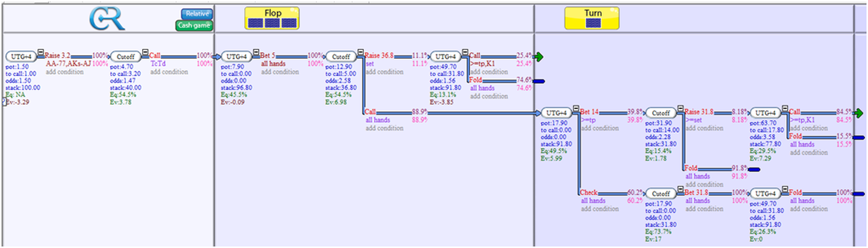The width and height of the screenshot is (868, 248).
Task: Select the turn Cutoff node with pot 31.90
Action: tap(661, 113)
